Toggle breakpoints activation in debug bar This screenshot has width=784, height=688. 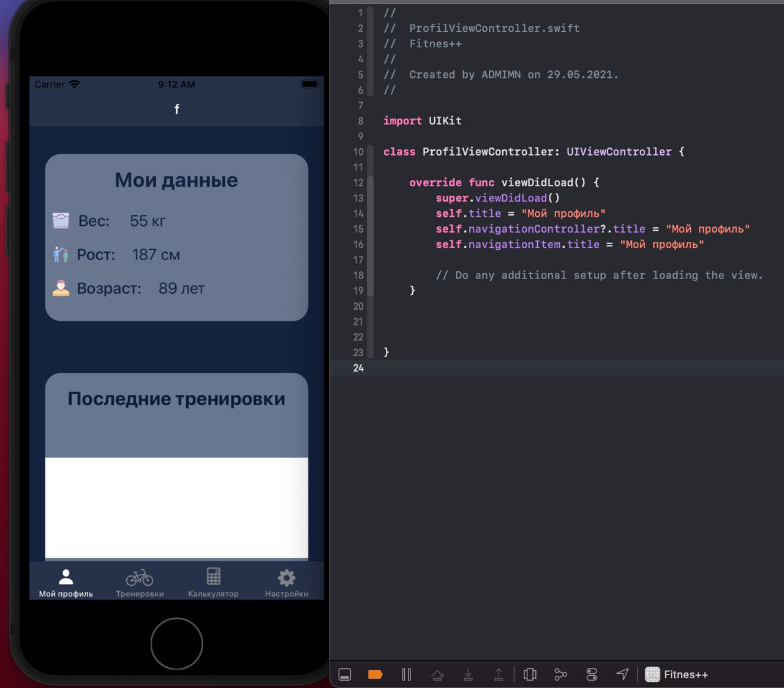375,675
